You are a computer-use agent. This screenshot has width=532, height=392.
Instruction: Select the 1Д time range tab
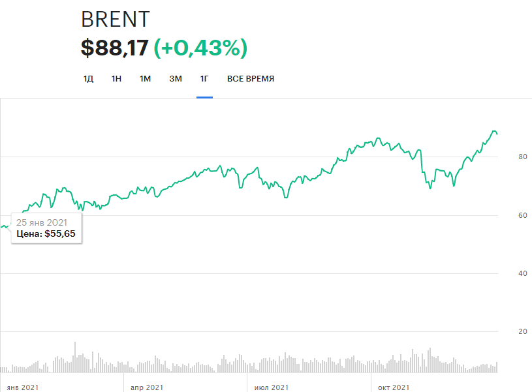(x=88, y=79)
